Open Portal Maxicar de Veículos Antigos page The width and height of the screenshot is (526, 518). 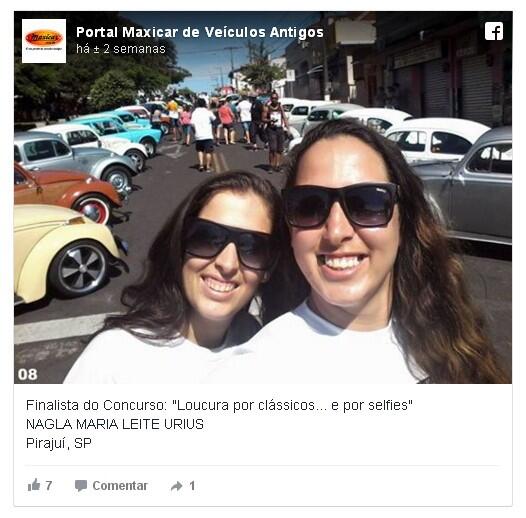(200, 33)
